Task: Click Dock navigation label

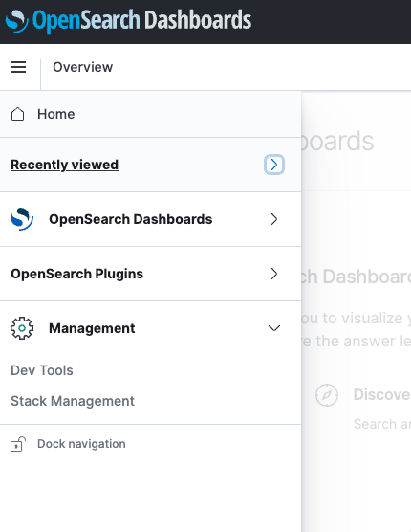Action: click(x=81, y=444)
